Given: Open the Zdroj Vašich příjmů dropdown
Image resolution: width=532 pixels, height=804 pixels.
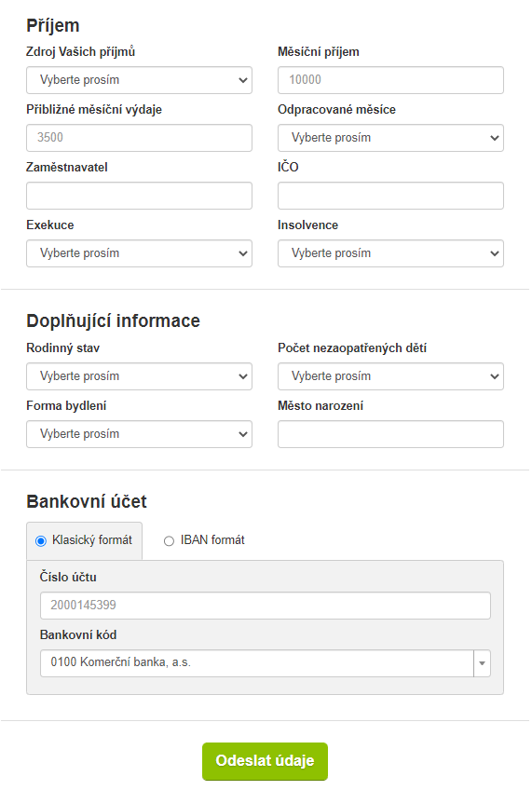Looking at the screenshot, I should 139,80.
